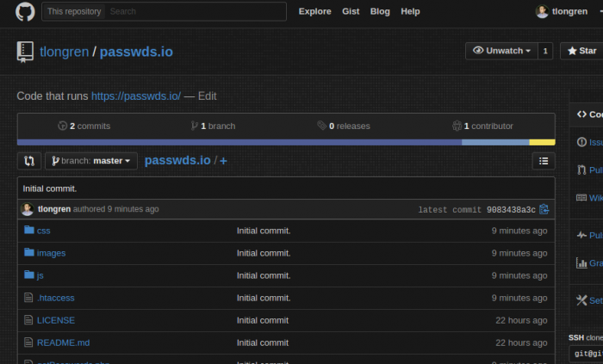Open passwds.io breadcrumb root link
Viewport: 603px width, 364px height.
point(177,161)
